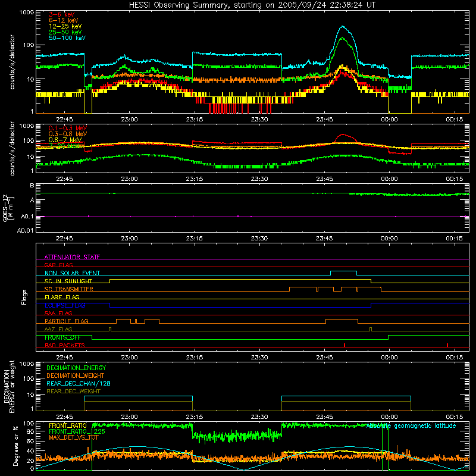The height and width of the screenshot is (476, 476).
Task: Click the HESSI Observing Summary title text
Action: (x=252, y=5)
